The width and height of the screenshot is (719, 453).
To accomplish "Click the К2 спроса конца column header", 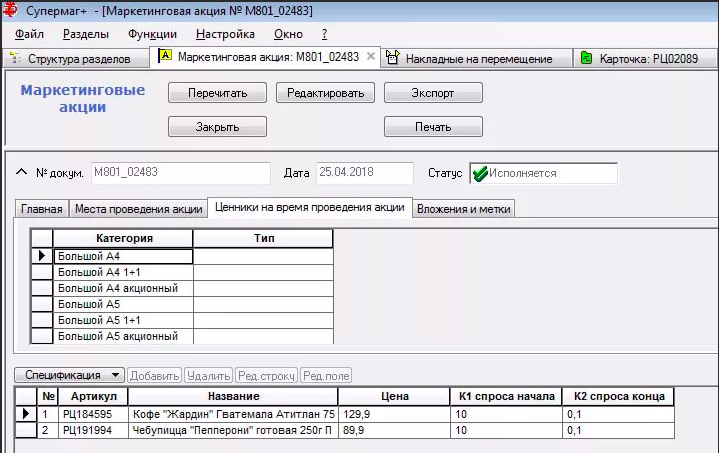I will [x=619, y=396].
